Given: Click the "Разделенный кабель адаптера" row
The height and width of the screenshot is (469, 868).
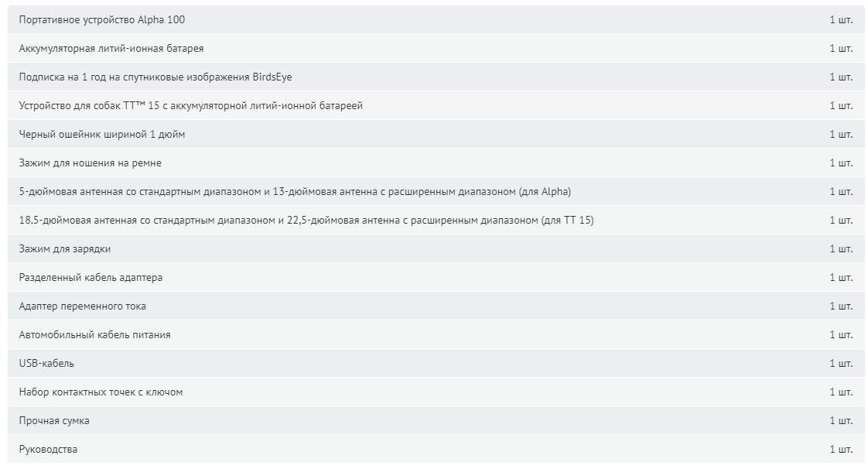Looking at the screenshot, I should click(436, 277).
